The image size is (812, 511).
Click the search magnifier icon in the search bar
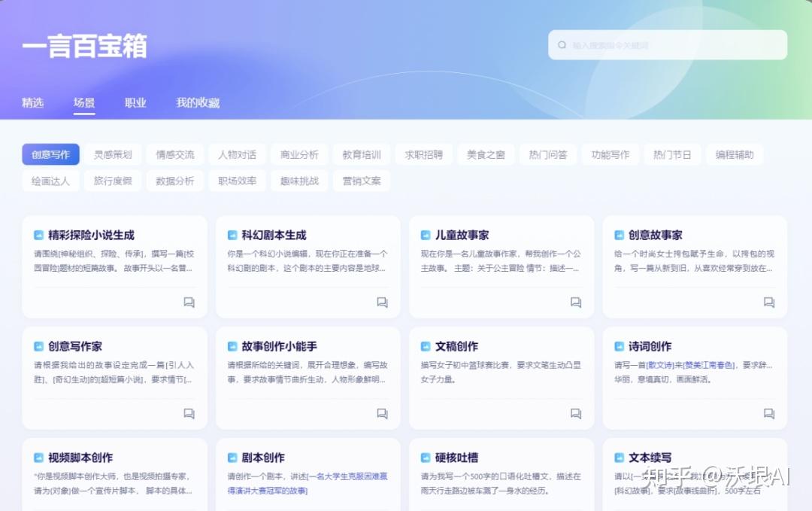coord(562,45)
